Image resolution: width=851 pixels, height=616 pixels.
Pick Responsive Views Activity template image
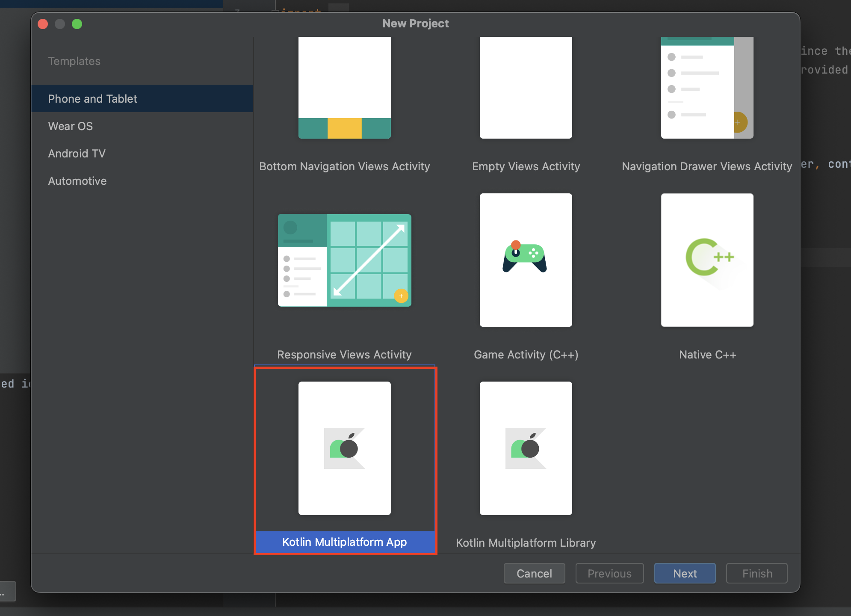tap(344, 260)
